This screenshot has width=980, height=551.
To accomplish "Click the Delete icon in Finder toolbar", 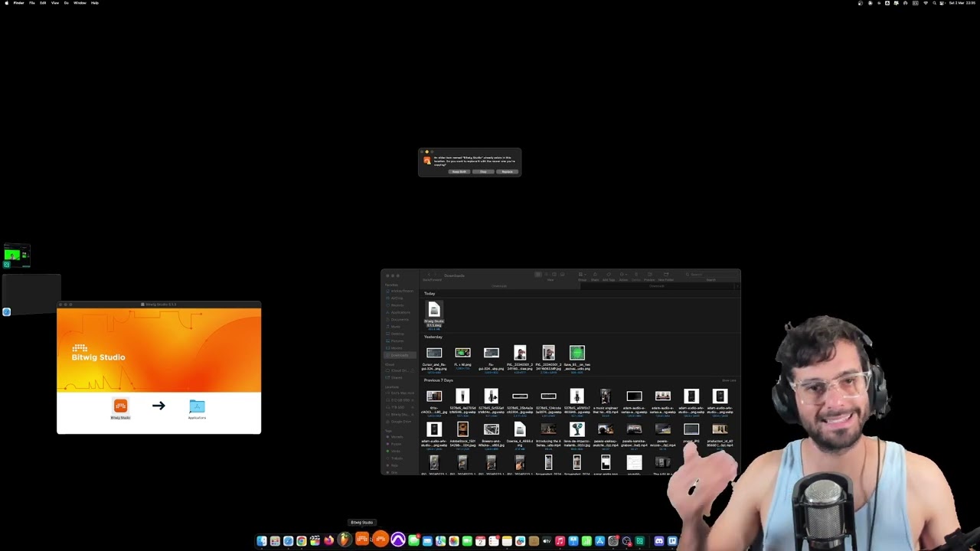I will point(636,274).
